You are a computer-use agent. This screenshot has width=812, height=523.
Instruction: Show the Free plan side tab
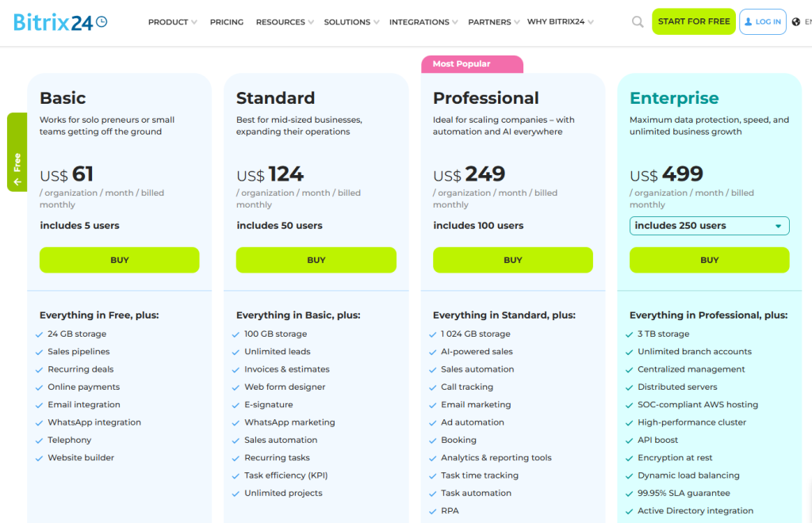[x=17, y=152]
